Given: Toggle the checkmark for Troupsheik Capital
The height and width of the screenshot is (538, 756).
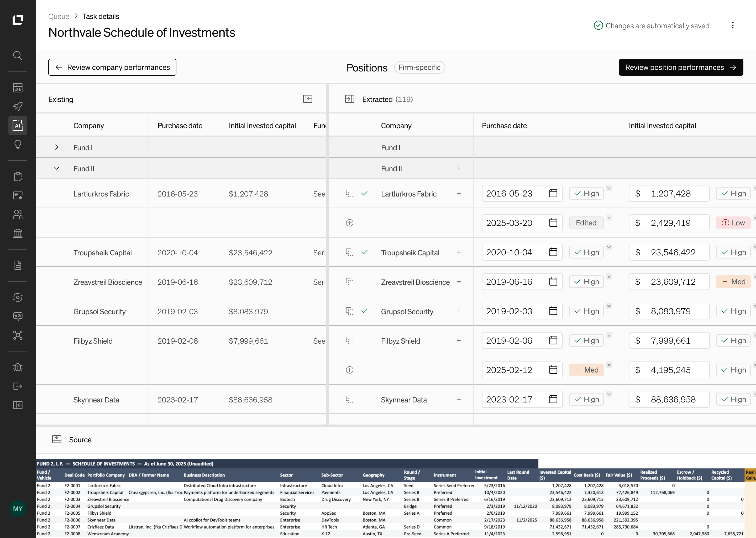Looking at the screenshot, I should pyautogui.click(x=364, y=252).
